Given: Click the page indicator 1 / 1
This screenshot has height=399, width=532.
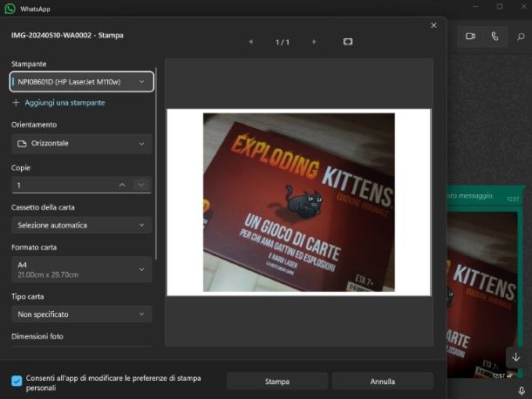Looking at the screenshot, I should click(283, 42).
